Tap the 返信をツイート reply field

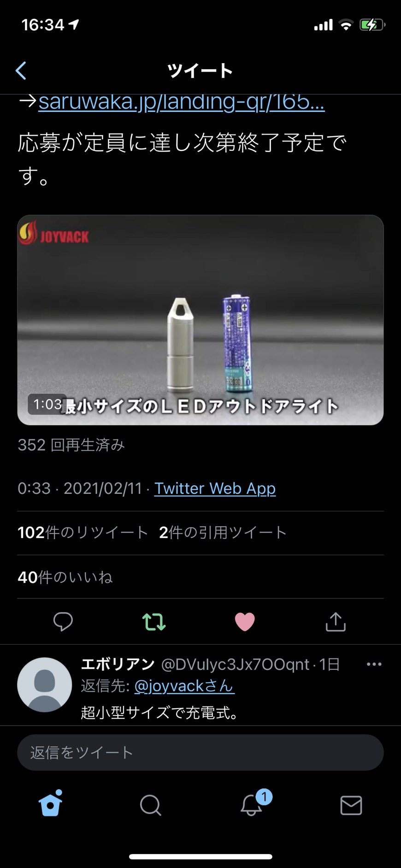pyautogui.click(x=200, y=752)
